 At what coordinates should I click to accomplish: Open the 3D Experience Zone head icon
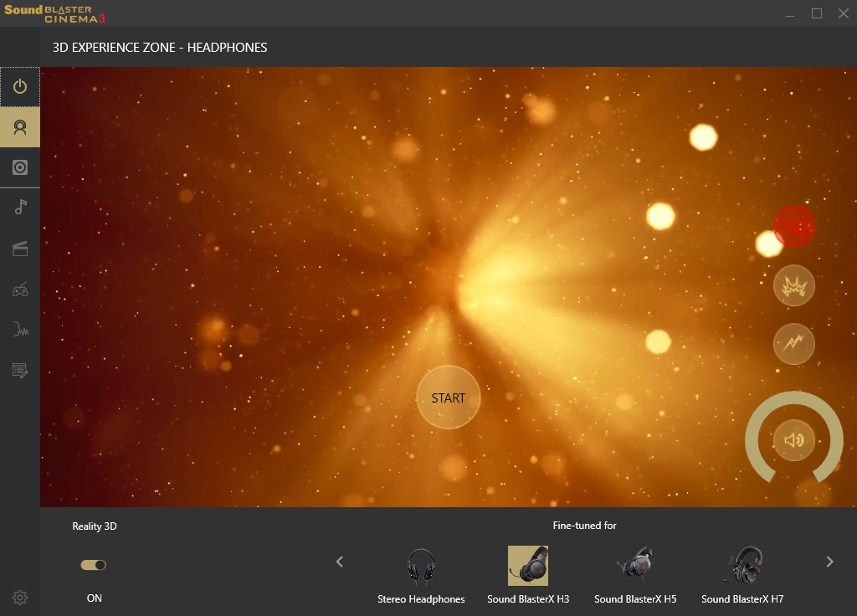tap(20, 127)
